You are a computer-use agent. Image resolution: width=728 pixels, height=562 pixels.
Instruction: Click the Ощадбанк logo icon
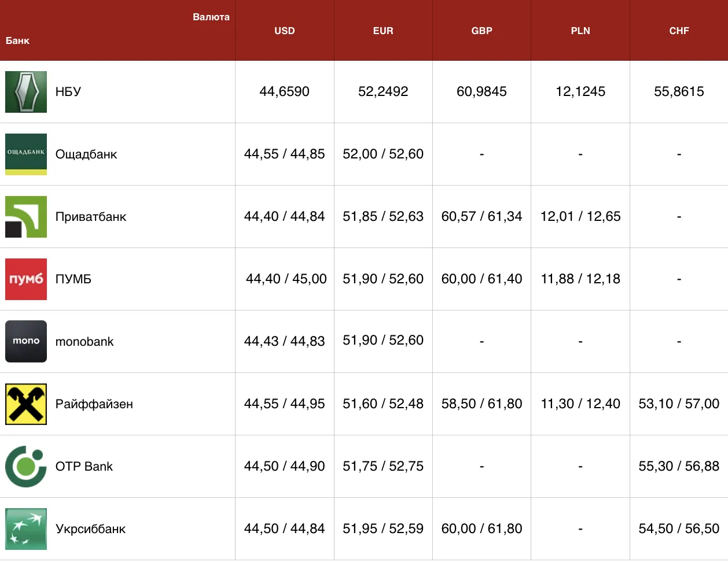tap(26, 154)
